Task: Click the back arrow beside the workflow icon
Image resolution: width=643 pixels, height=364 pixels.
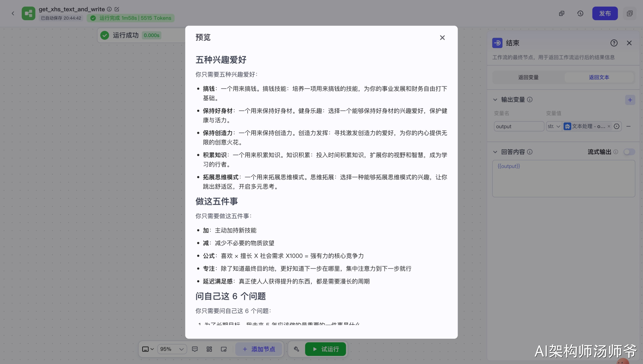Action: coord(13,13)
